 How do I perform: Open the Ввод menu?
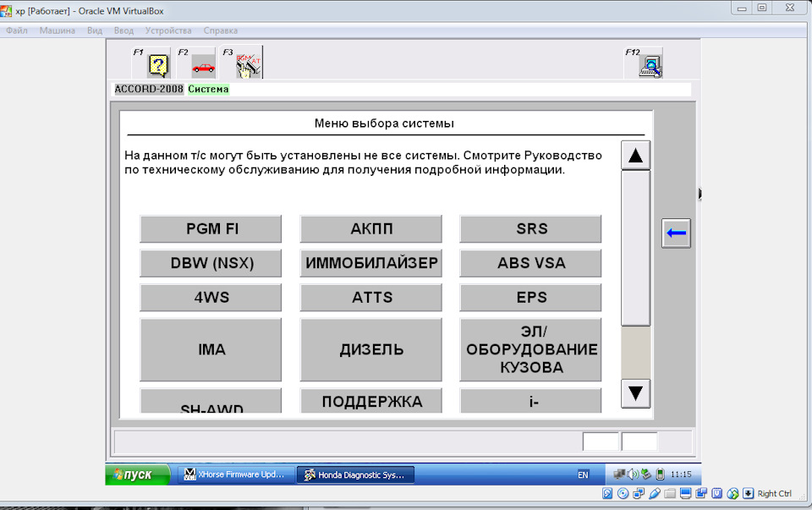(123, 30)
